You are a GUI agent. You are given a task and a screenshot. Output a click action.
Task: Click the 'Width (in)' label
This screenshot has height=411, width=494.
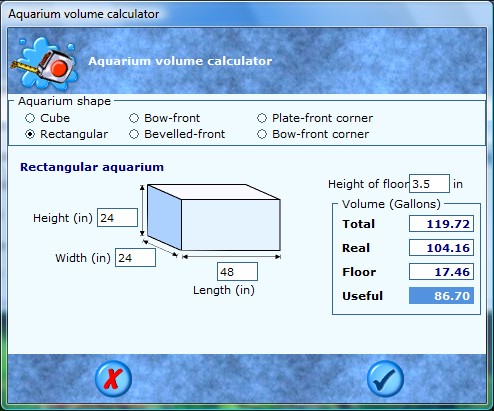83,258
